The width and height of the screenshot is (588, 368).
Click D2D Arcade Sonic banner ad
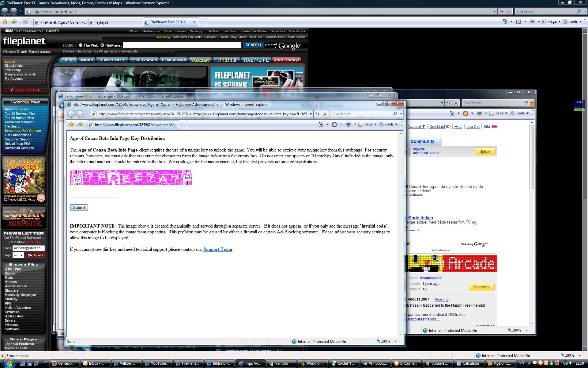pos(24,179)
